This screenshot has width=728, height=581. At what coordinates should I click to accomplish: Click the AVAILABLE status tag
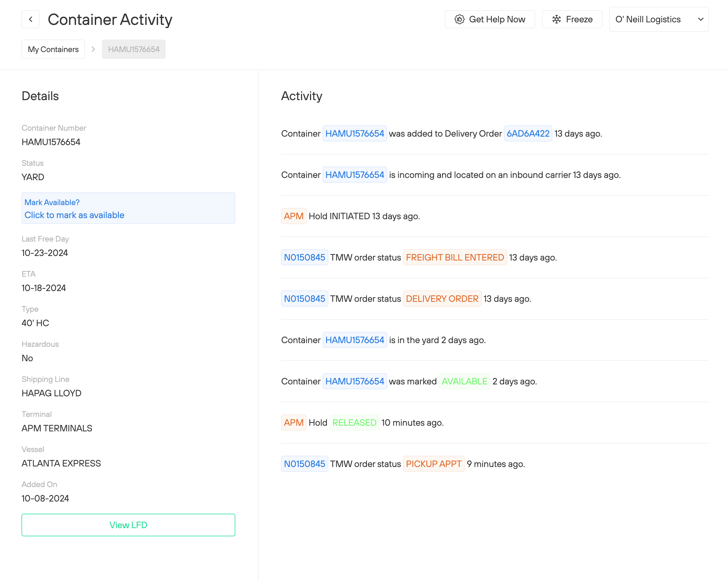click(x=465, y=381)
